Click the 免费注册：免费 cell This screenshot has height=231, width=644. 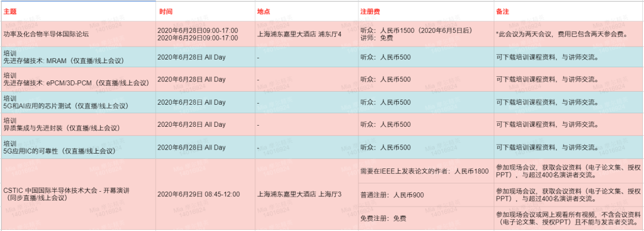coord(426,218)
